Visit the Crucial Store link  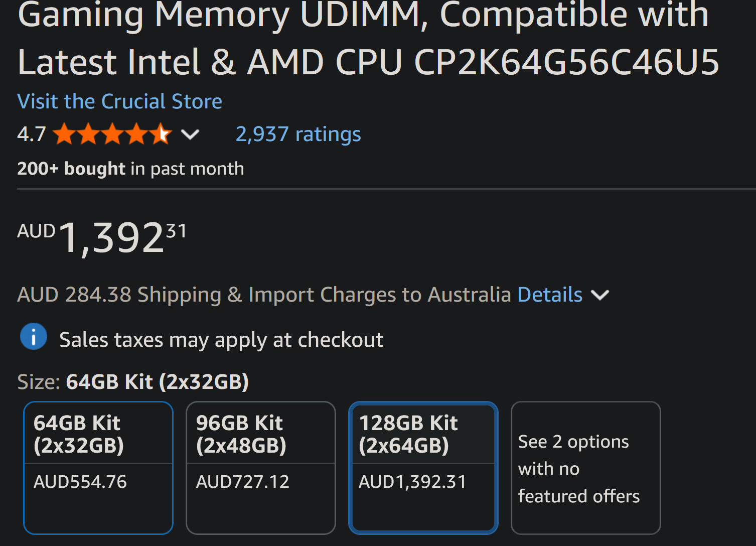tap(119, 102)
